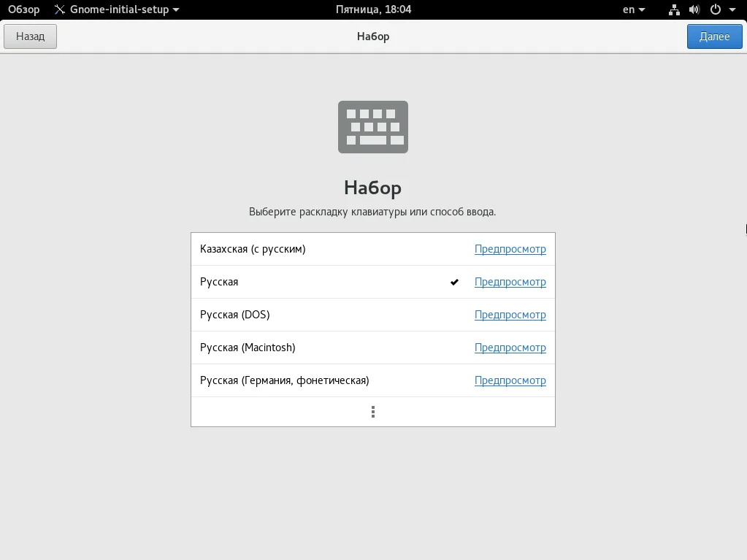Open the Пятница, 18:04 clock menu
The image size is (747, 560).
pos(373,9)
